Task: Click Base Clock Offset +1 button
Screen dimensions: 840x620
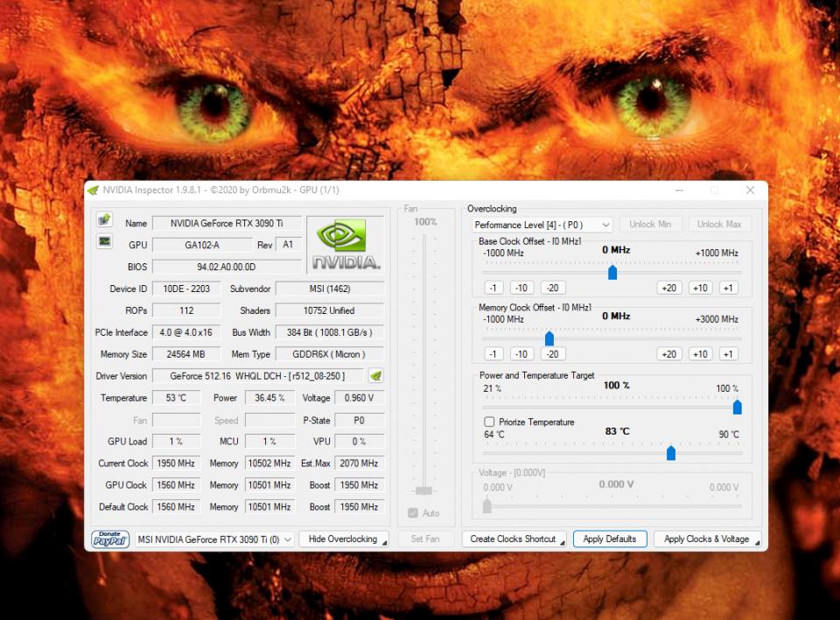Action: click(x=729, y=288)
